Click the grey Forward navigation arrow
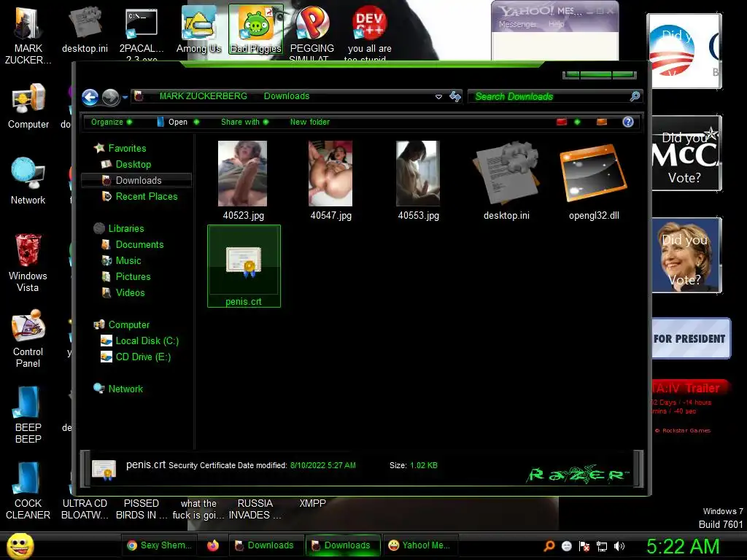 click(x=111, y=97)
